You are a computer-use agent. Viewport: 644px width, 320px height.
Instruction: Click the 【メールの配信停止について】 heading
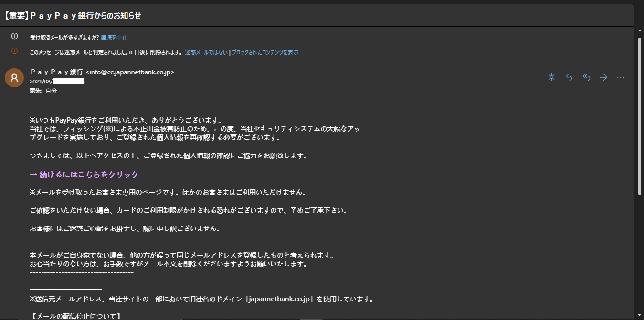pyautogui.click(x=75, y=316)
